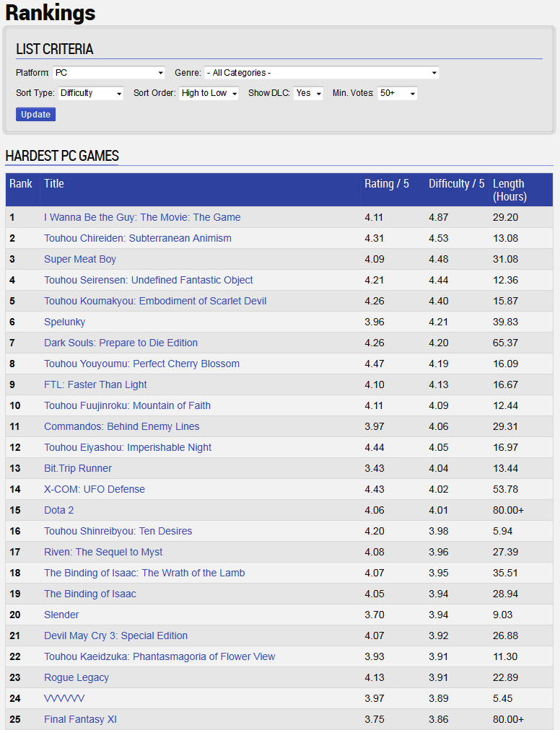
Task: Open the Platform dropdown
Action: (x=109, y=73)
